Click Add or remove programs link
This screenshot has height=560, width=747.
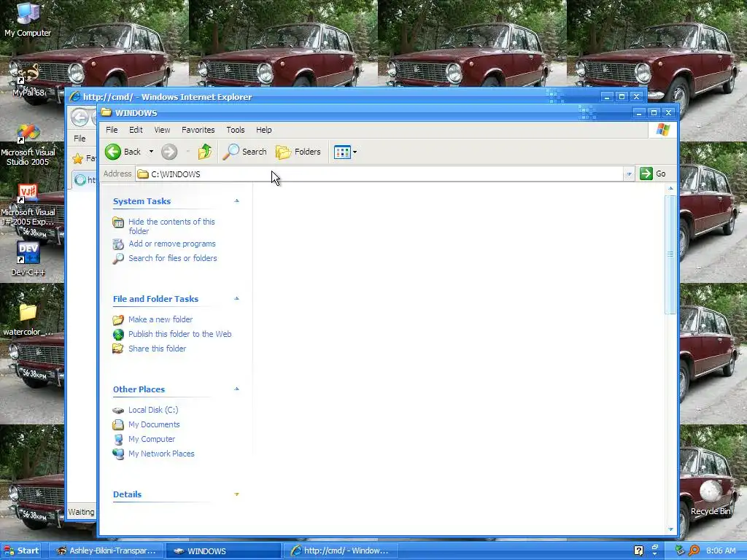coord(172,244)
